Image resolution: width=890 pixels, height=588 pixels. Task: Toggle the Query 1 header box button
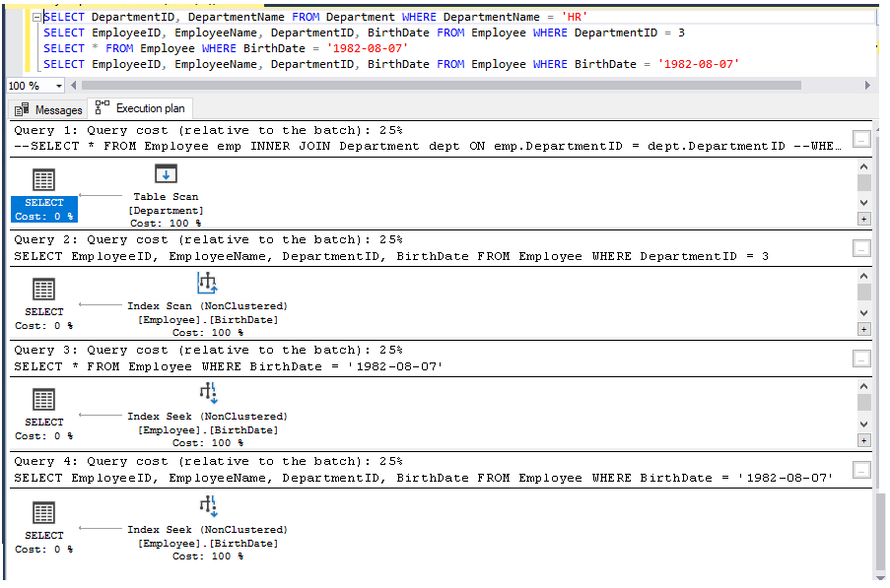click(x=861, y=140)
